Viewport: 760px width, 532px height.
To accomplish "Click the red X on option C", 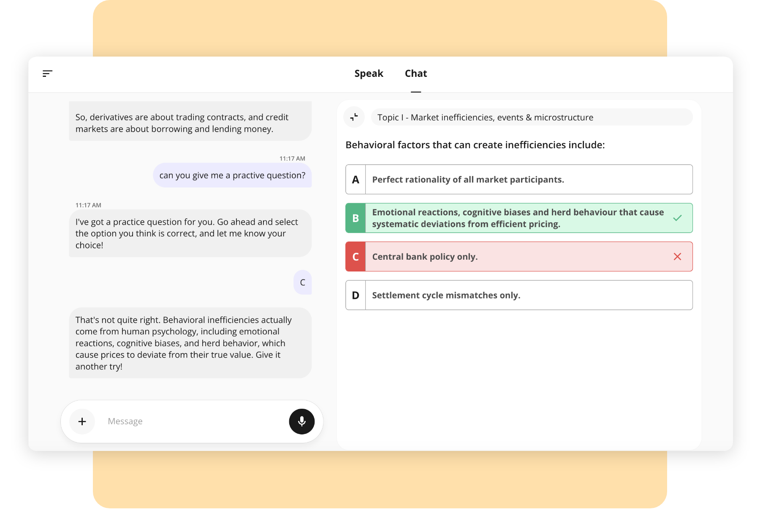I will pos(677,257).
